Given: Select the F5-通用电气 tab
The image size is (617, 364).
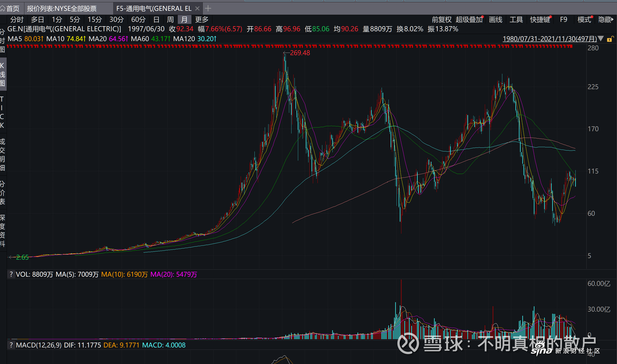Looking at the screenshot, I should 154,9.
